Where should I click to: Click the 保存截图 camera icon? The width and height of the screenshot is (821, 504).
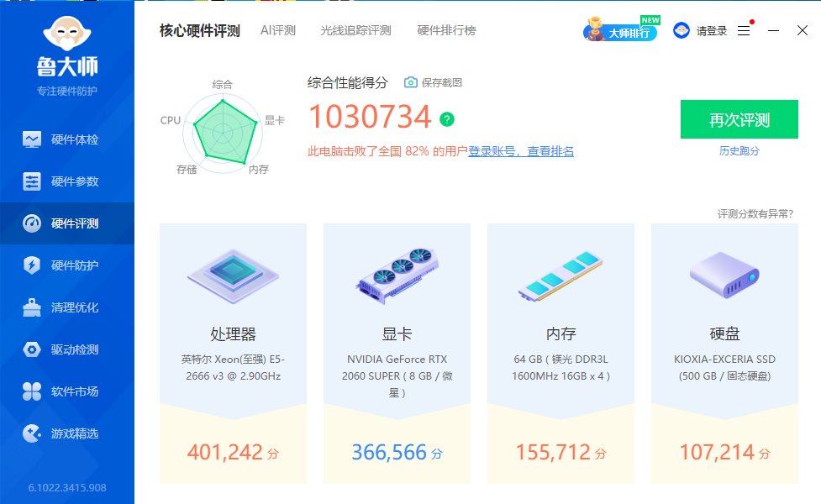pos(410,82)
